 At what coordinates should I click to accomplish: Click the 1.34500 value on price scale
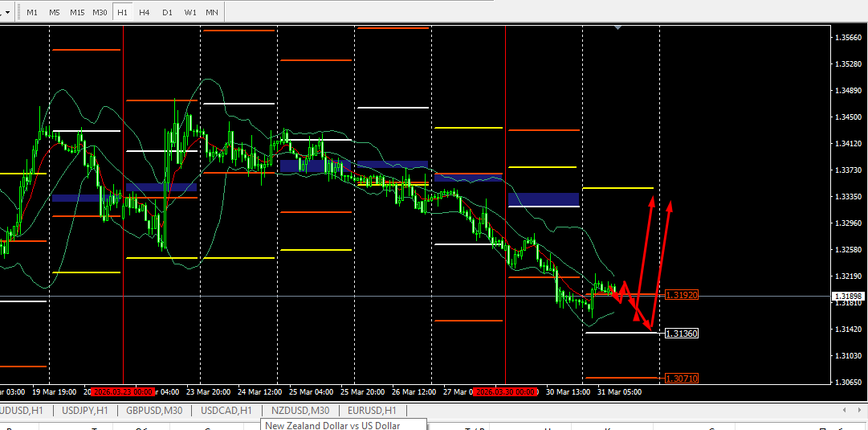pos(850,117)
